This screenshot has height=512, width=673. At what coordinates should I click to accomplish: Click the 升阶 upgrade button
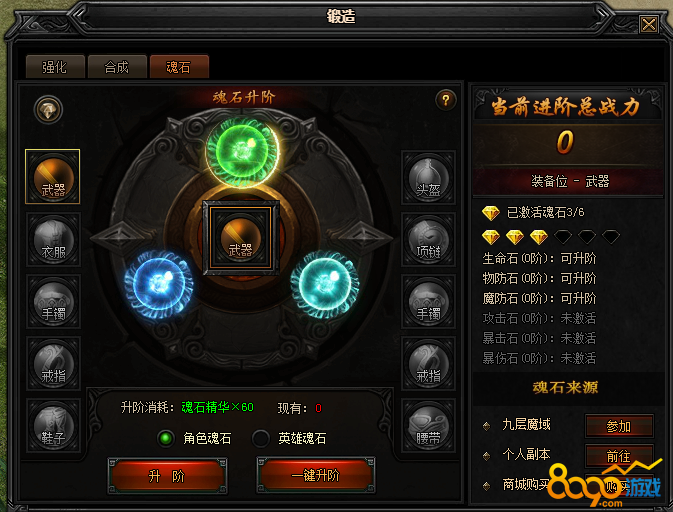pyautogui.click(x=167, y=476)
